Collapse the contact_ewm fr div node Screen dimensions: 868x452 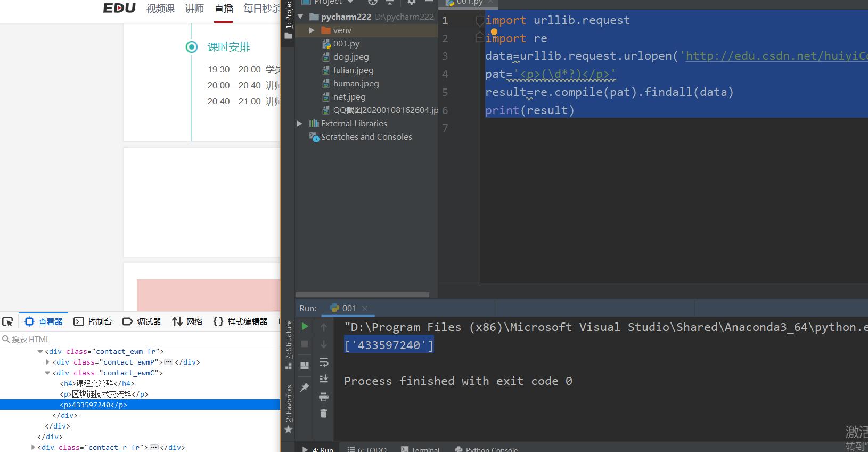coord(40,351)
